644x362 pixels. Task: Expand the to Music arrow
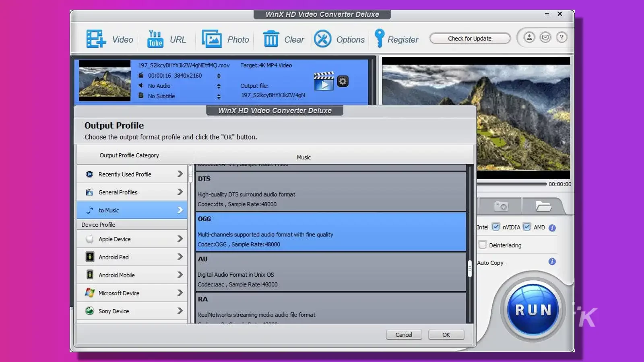click(180, 210)
